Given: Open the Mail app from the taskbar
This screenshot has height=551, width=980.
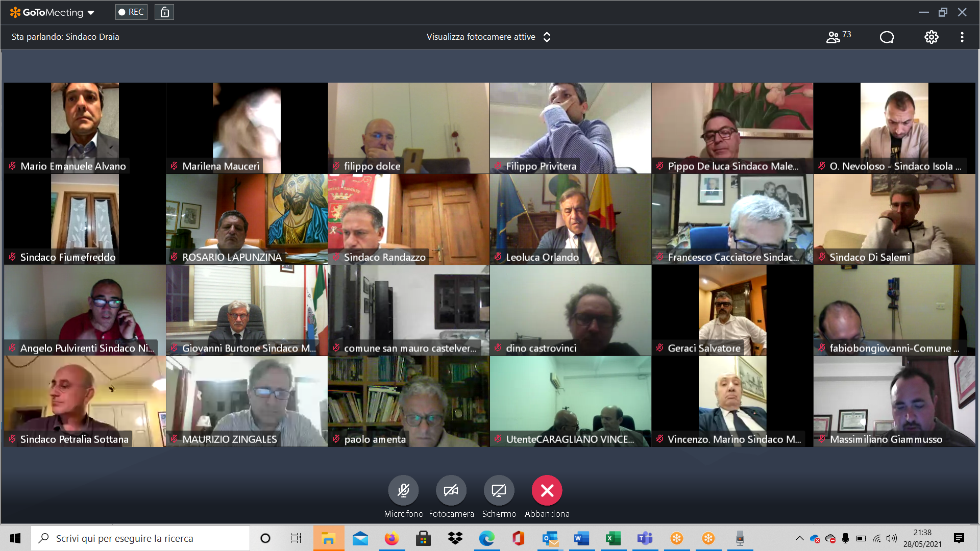Looking at the screenshot, I should pos(360,538).
